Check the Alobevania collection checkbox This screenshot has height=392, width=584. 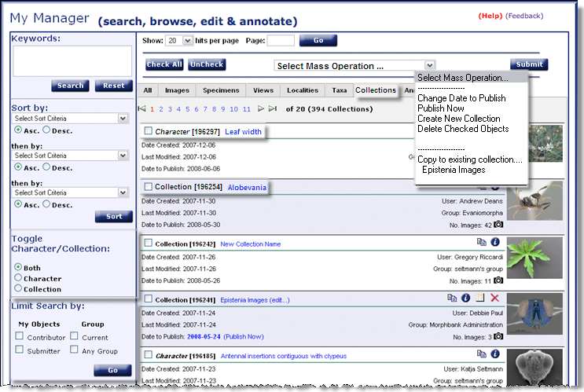click(149, 186)
